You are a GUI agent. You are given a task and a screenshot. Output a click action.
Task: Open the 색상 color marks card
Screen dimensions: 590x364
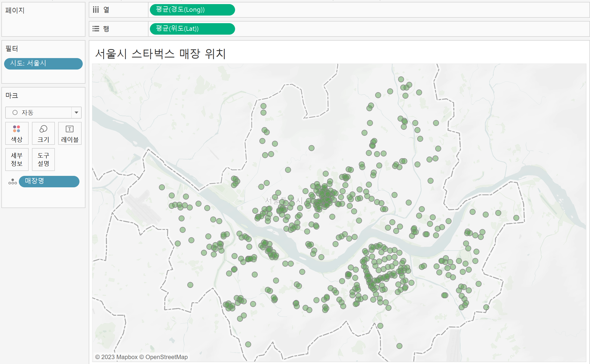(x=17, y=133)
